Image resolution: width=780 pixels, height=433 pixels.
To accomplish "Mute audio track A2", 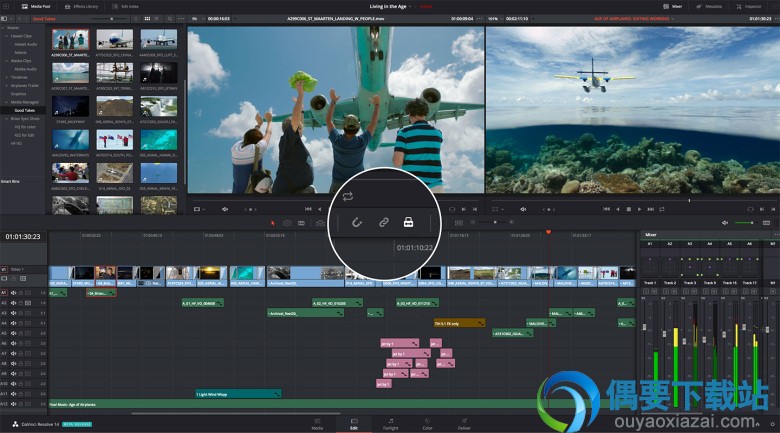I will pyautogui.click(x=13, y=303).
